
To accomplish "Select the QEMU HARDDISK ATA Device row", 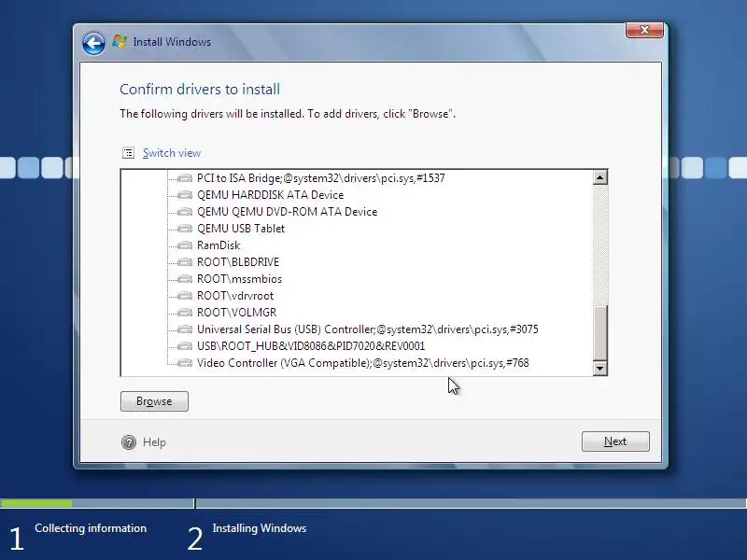I will pos(270,195).
